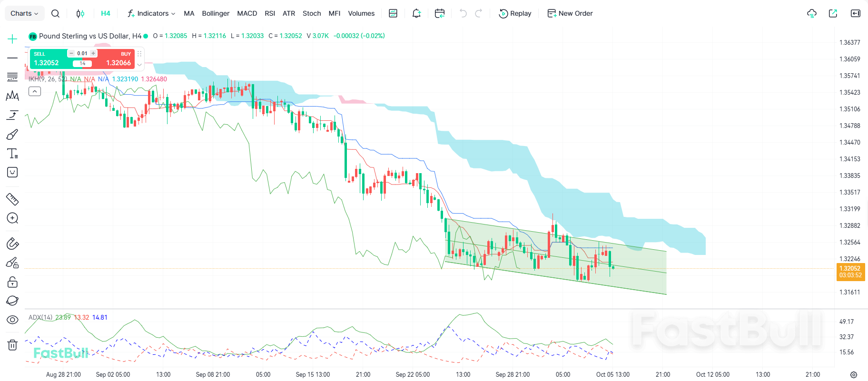Click the 0.01 lot size field

pyautogui.click(x=82, y=53)
